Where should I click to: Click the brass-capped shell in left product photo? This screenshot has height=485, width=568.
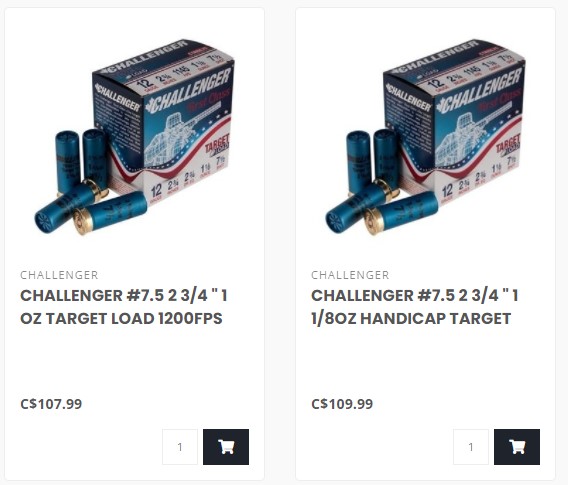pyautogui.click(x=110, y=213)
